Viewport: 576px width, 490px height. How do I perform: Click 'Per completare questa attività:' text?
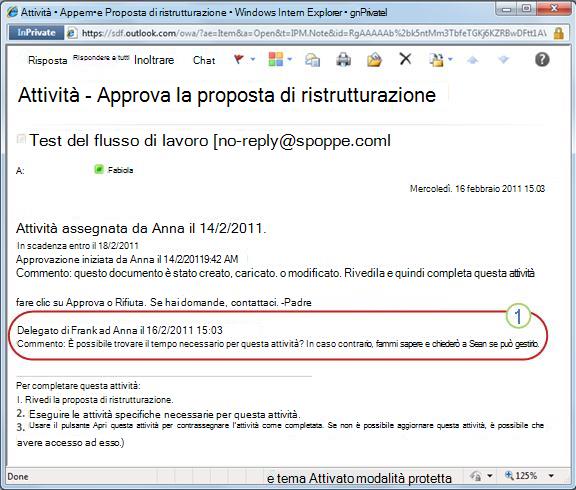tap(78, 386)
